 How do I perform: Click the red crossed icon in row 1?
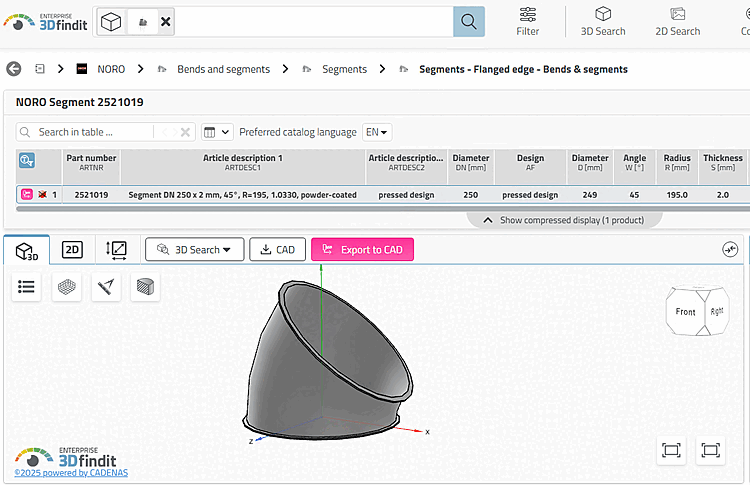(43, 195)
